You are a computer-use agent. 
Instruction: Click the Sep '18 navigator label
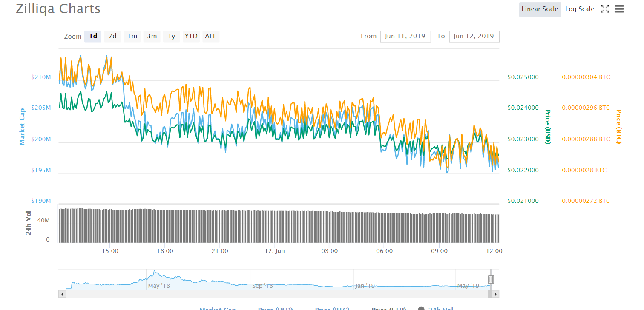[263, 286]
